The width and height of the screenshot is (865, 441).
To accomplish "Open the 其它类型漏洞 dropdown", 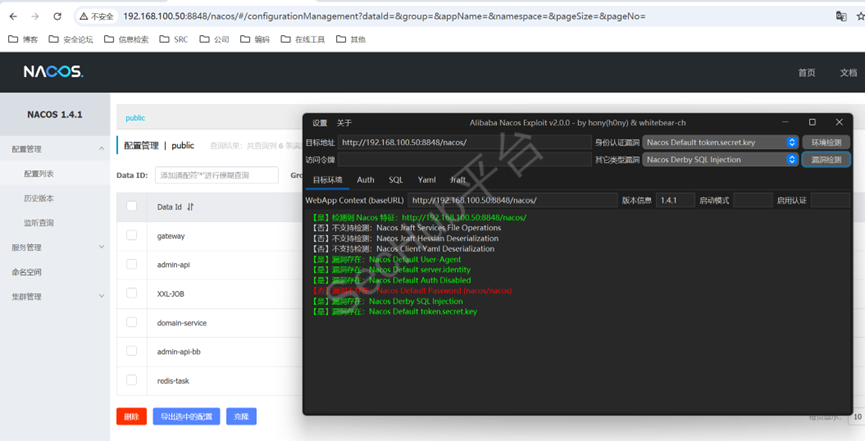I will tap(720, 160).
